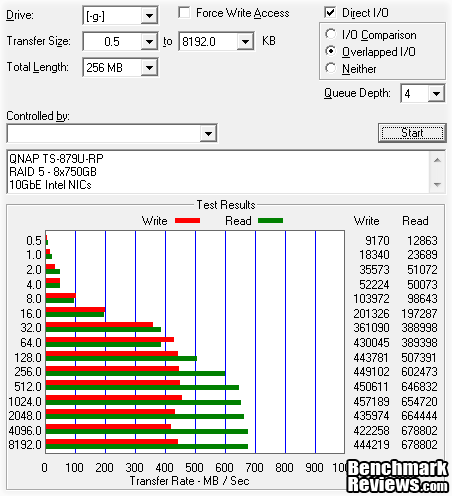452x496 pixels.
Task: Click the Write value 422258 for 4096.0 KB
Action: 371,431
